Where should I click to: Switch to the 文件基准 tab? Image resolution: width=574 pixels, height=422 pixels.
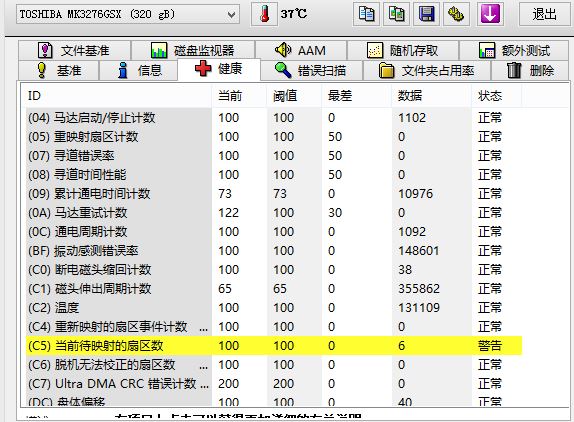click(x=75, y=50)
